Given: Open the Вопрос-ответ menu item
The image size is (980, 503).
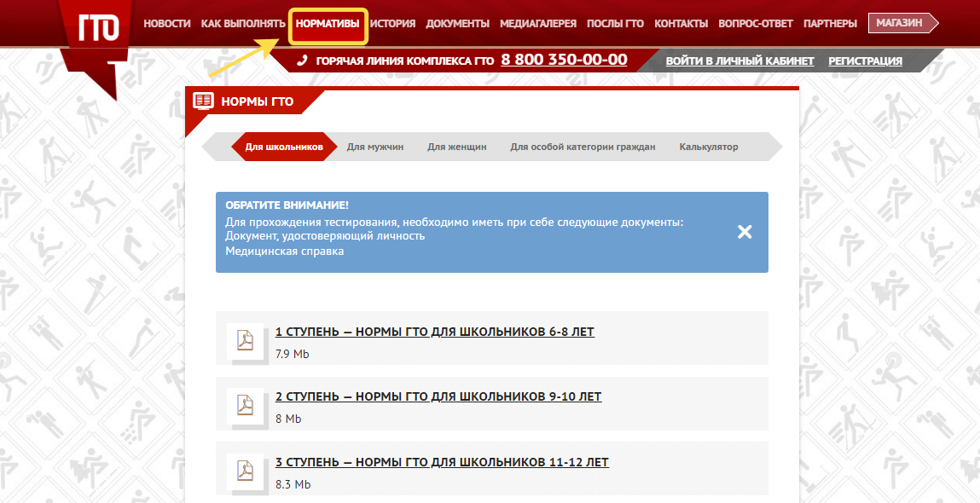Looking at the screenshot, I should (x=756, y=24).
